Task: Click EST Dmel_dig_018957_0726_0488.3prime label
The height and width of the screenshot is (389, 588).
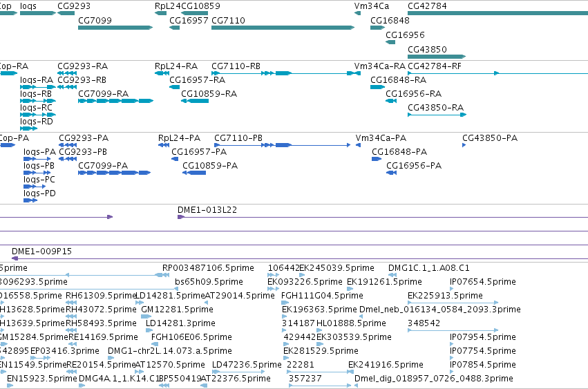Action: (x=433, y=379)
